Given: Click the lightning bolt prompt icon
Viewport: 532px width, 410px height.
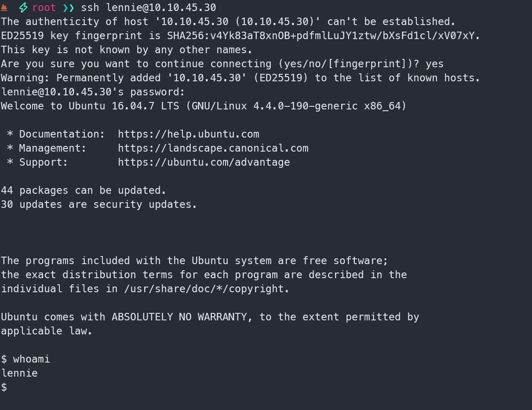Looking at the screenshot, I should coord(23,7).
